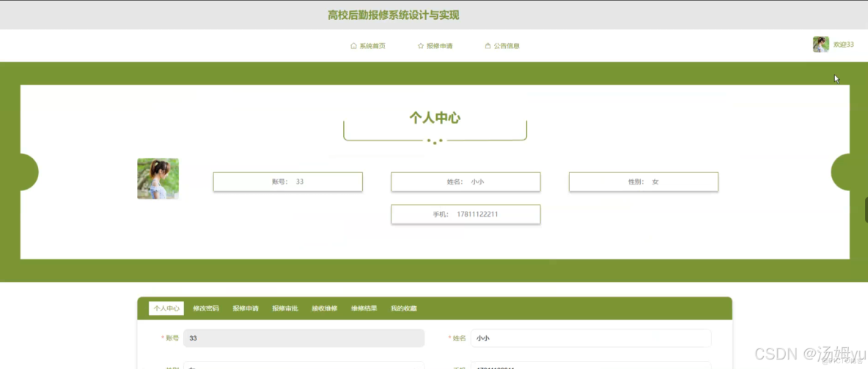Image resolution: width=868 pixels, height=369 pixels.
Task: Click the 手机: 17811122211 info card
Action: [466, 214]
